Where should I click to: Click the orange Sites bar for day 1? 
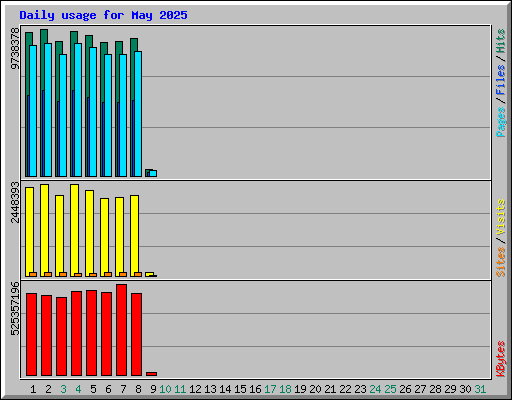click(33, 274)
